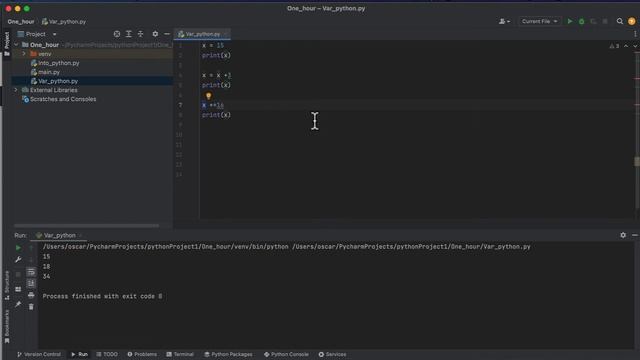Hide the Project panel with minus icon
This screenshot has height=360, width=640.
tap(167, 34)
